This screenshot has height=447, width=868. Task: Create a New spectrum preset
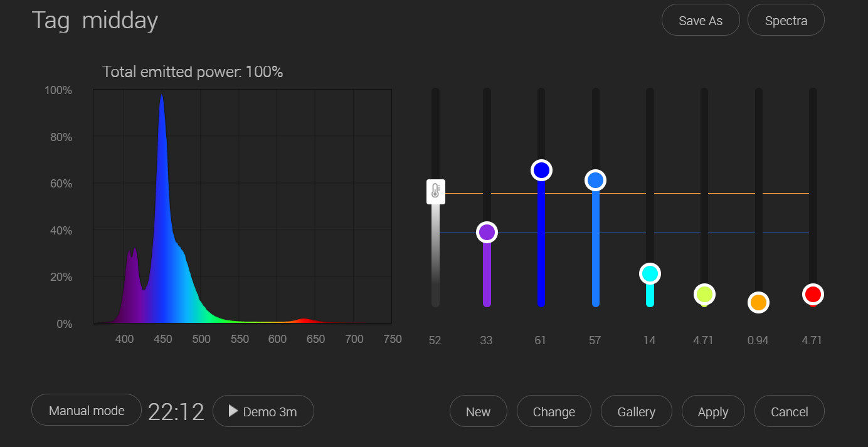(478, 411)
